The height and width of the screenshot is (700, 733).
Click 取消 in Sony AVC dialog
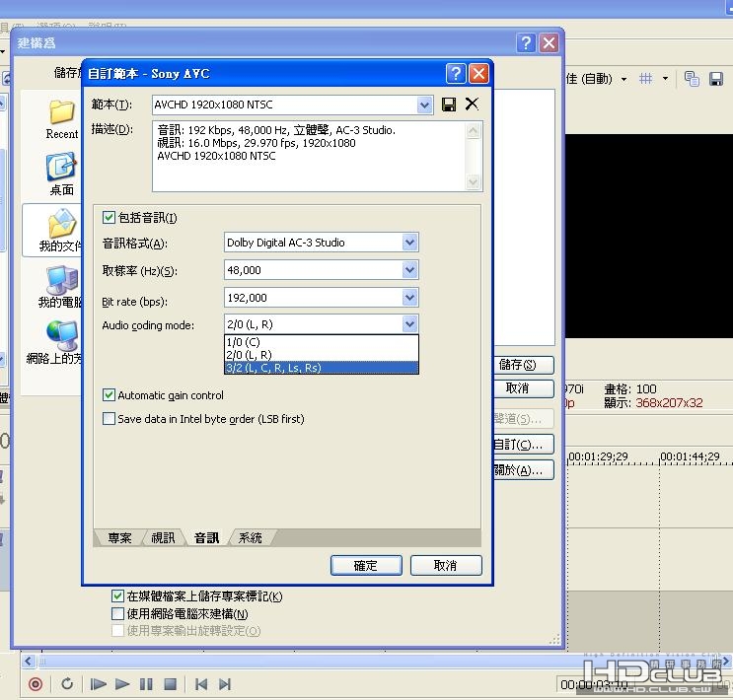pyautogui.click(x=446, y=565)
